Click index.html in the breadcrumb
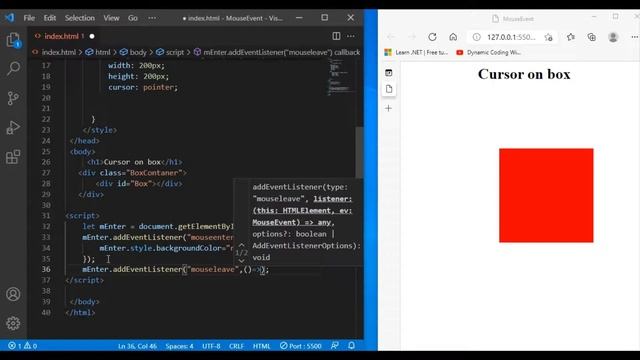640x360 pixels. click(x=59, y=52)
